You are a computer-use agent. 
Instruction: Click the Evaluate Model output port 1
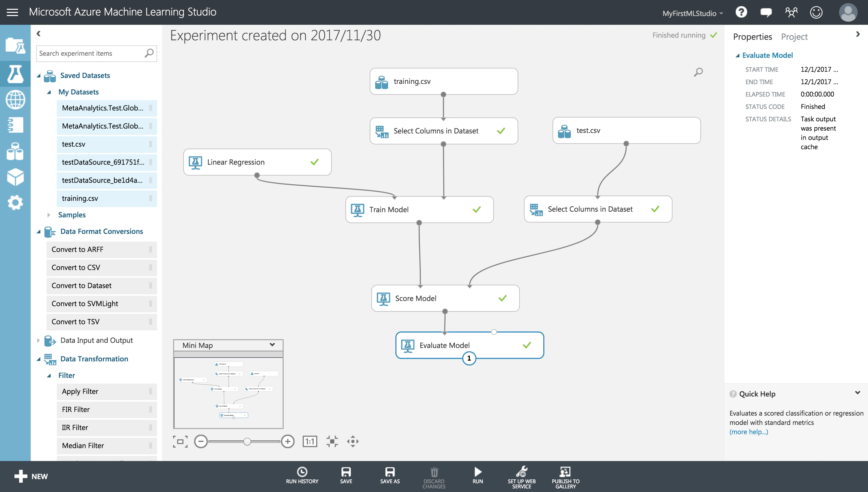pyautogui.click(x=469, y=358)
